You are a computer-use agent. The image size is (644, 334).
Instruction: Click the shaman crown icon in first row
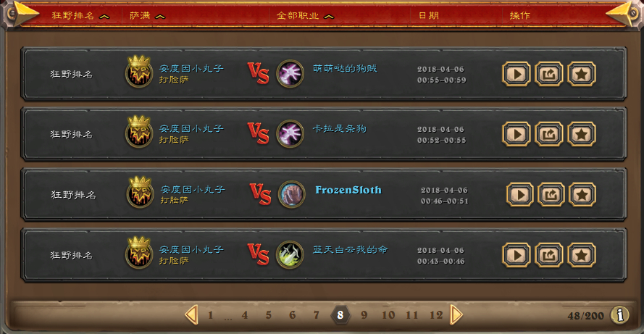pyautogui.click(x=139, y=72)
